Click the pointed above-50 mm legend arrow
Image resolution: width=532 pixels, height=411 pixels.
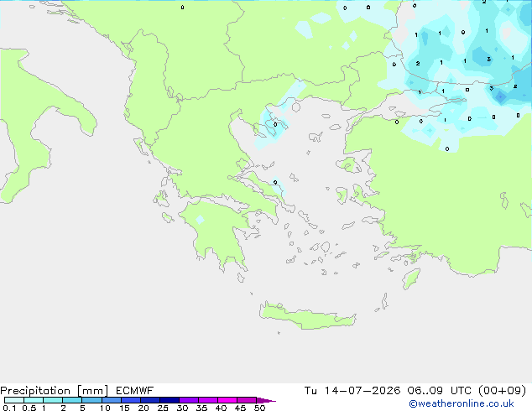point(266,400)
